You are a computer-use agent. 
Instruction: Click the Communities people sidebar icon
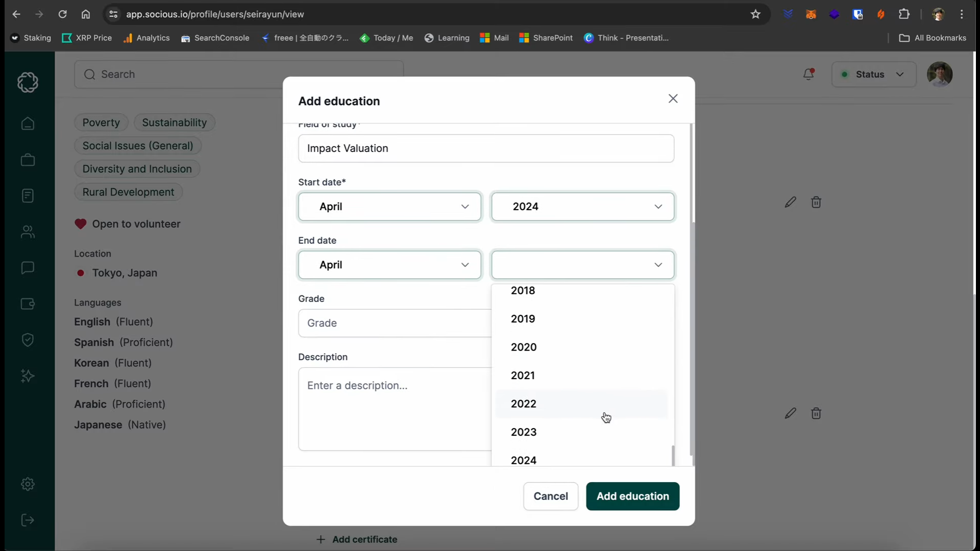[28, 232]
